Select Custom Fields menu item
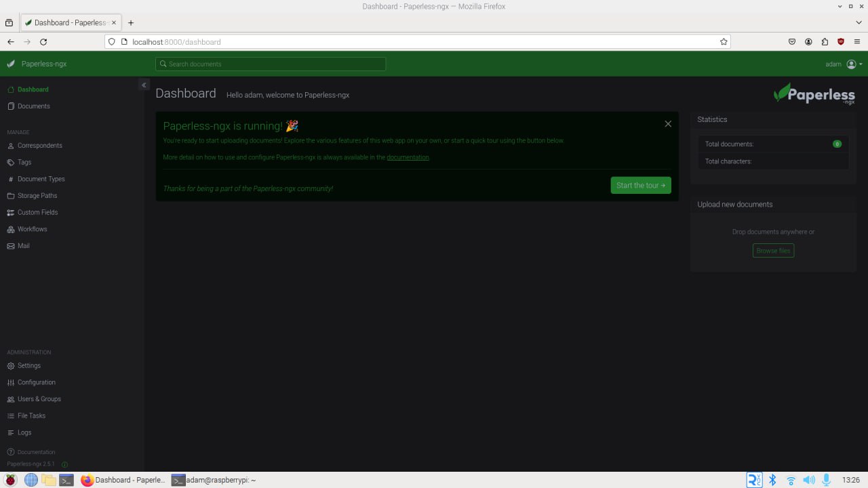This screenshot has height=488, width=868. pyautogui.click(x=38, y=213)
